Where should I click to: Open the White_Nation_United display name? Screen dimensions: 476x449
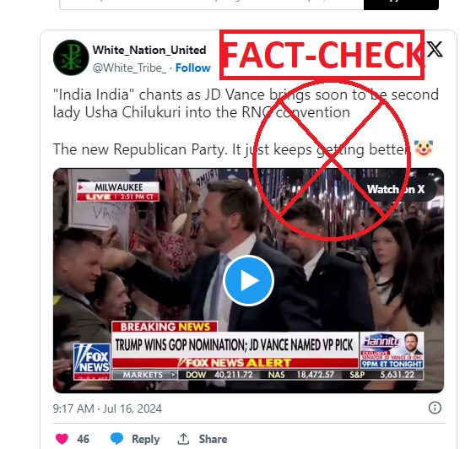coord(149,50)
